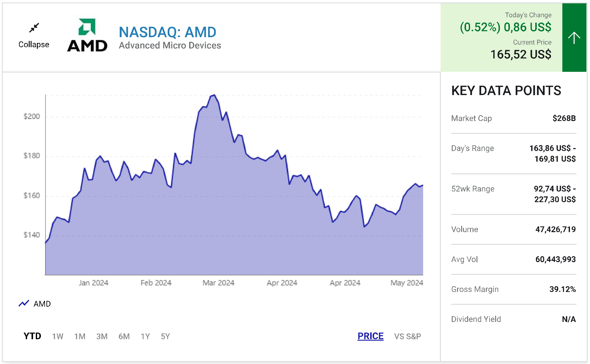Toggle chart to PRICE view

(370, 336)
